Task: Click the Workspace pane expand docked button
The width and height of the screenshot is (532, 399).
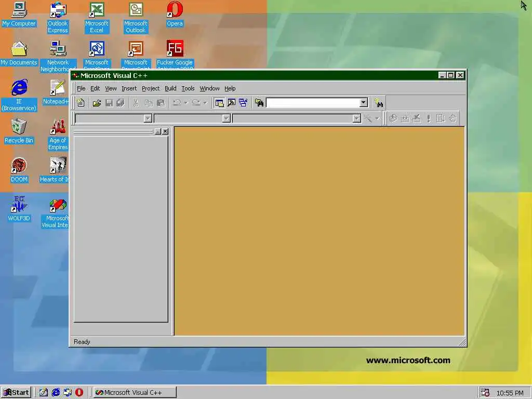Action: click(157, 131)
